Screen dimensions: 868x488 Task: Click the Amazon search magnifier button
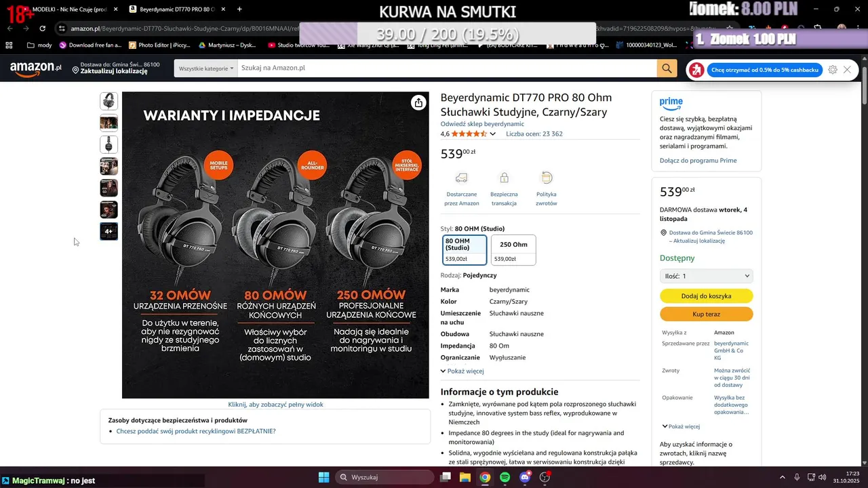point(667,68)
